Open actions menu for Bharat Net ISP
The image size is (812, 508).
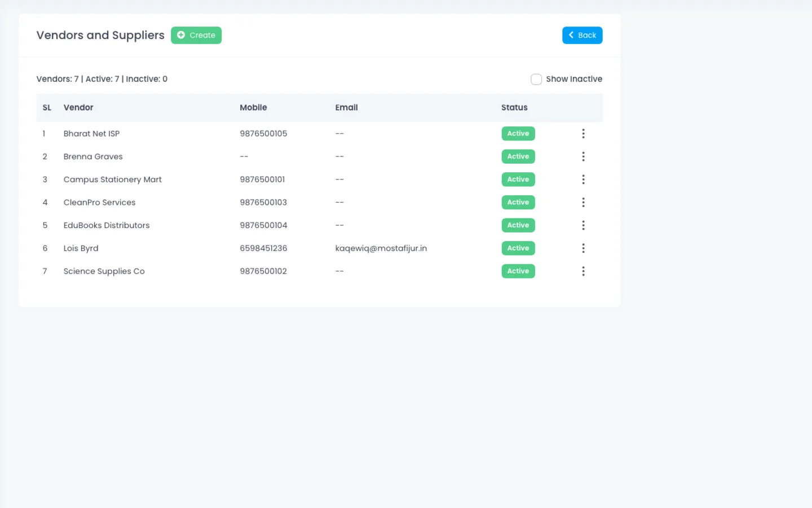pyautogui.click(x=583, y=134)
